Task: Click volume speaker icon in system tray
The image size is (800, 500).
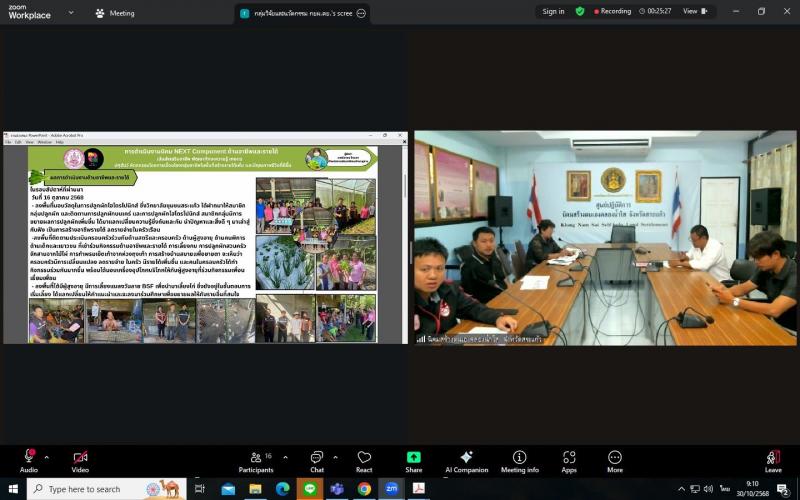Action: [x=708, y=489]
